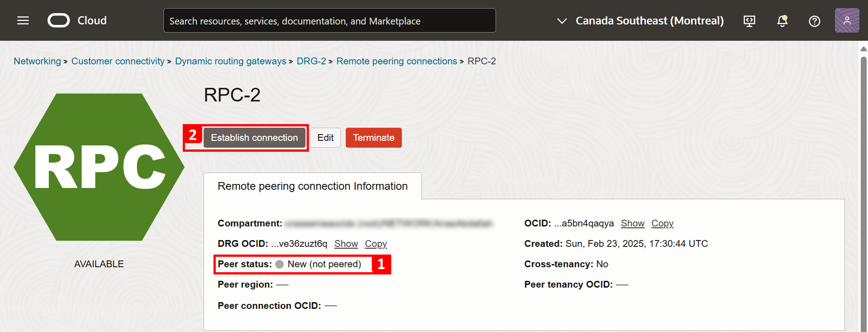The width and height of the screenshot is (868, 332).
Task: Click the RPC-2 text in breadcrumb
Action: (482, 61)
